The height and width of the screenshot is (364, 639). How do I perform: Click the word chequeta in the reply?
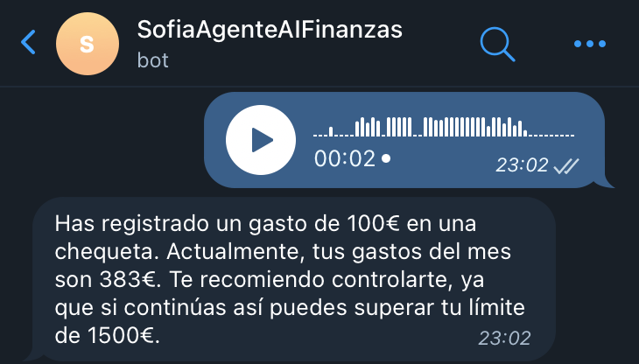(x=106, y=252)
